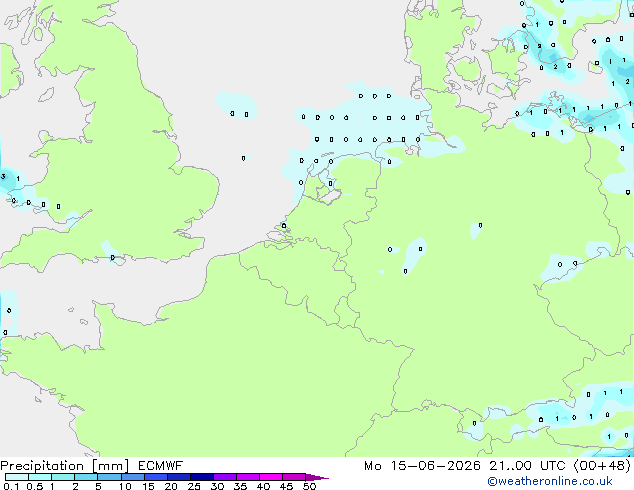Pick the 5–10 mm legend swatch

pos(109,477)
